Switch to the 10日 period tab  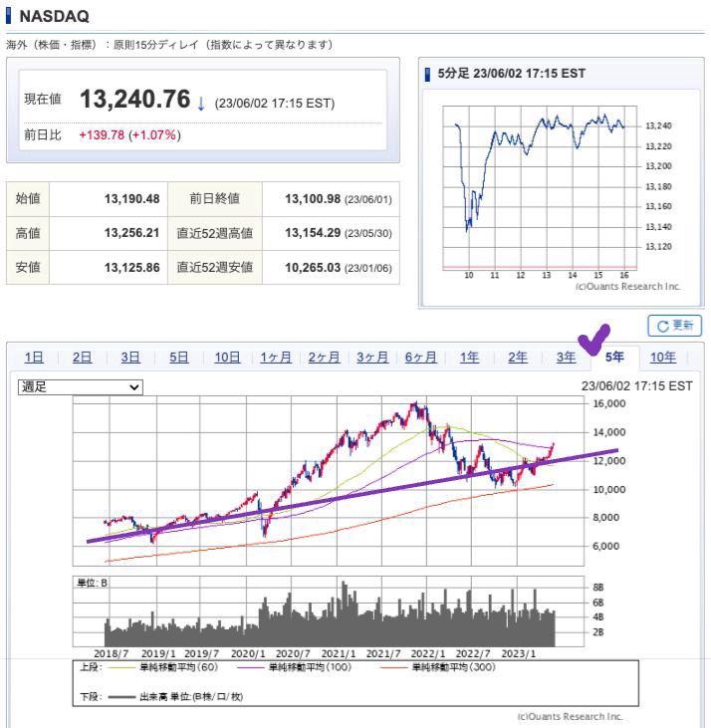pyautogui.click(x=227, y=358)
